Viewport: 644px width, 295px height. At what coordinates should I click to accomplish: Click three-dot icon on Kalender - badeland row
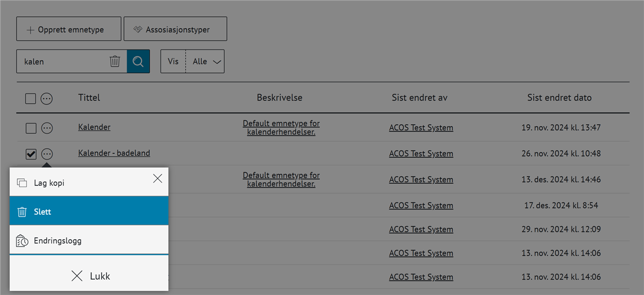coord(47,154)
